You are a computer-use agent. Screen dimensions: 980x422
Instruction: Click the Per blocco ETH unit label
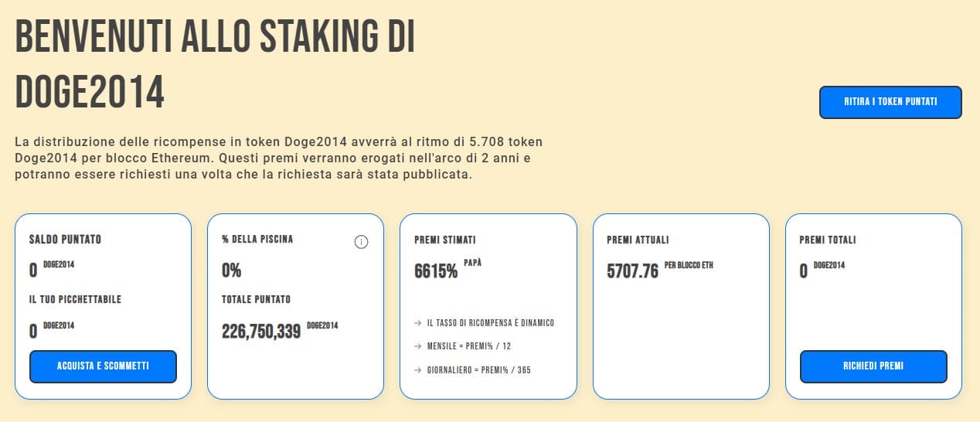click(689, 266)
